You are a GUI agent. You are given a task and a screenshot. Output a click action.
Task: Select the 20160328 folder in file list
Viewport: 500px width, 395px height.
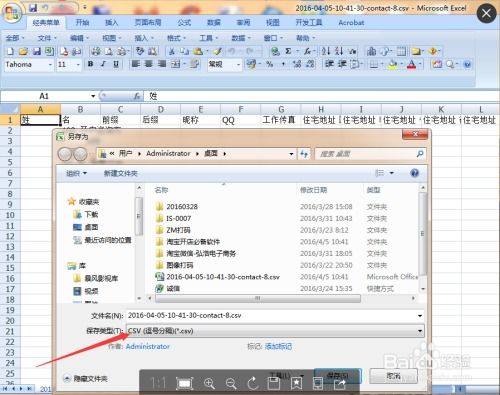click(x=182, y=207)
